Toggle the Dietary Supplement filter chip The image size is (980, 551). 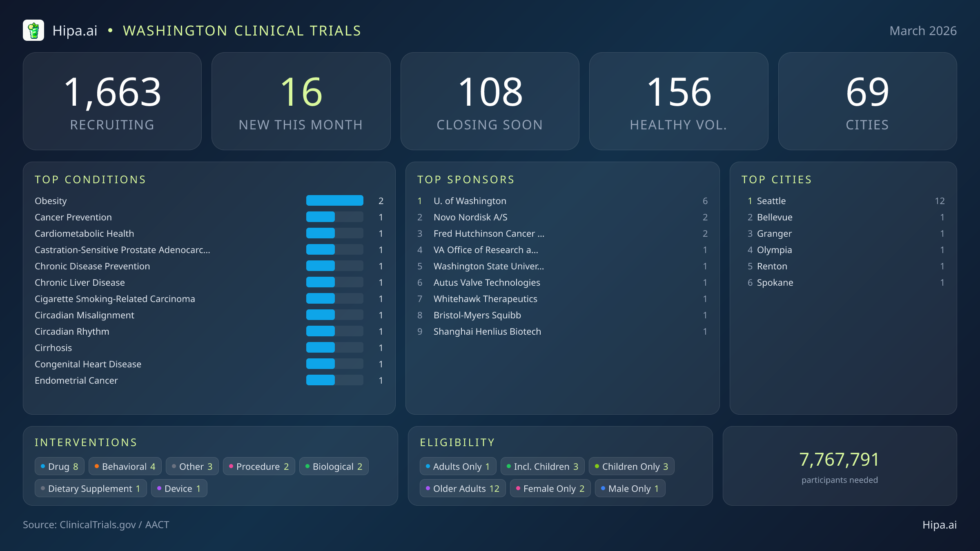tap(90, 488)
